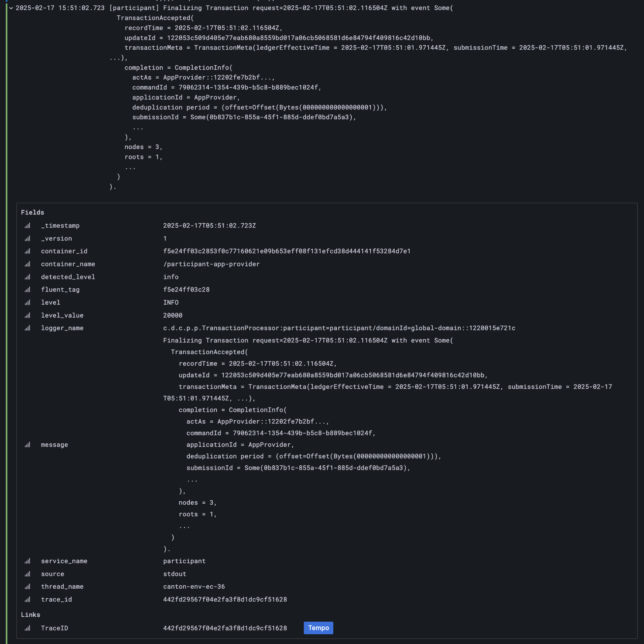Show statistics for the source field
The width and height of the screenshot is (644, 644).
pos(27,574)
